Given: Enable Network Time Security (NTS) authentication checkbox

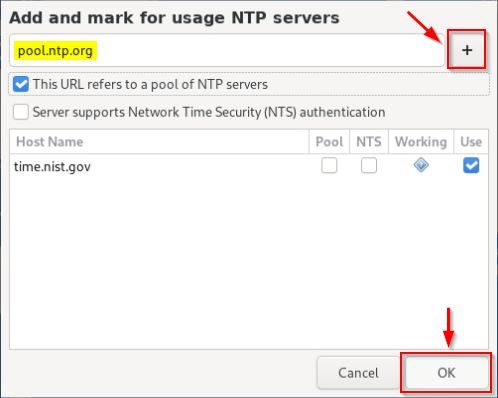Looking at the screenshot, I should point(21,112).
